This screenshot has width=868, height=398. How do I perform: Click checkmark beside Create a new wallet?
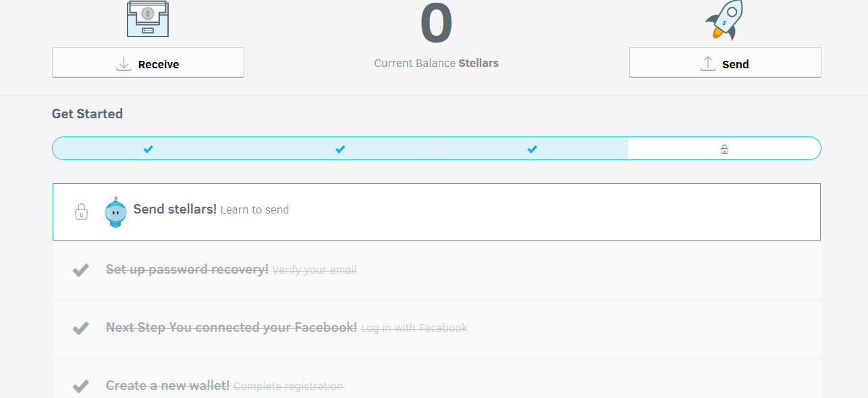pyautogui.click(x=81, y=387)
